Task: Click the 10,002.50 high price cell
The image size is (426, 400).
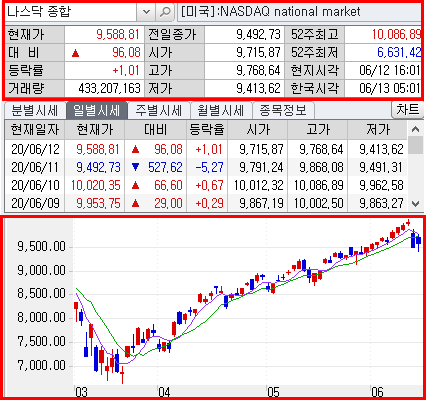Action: [319, 203]
